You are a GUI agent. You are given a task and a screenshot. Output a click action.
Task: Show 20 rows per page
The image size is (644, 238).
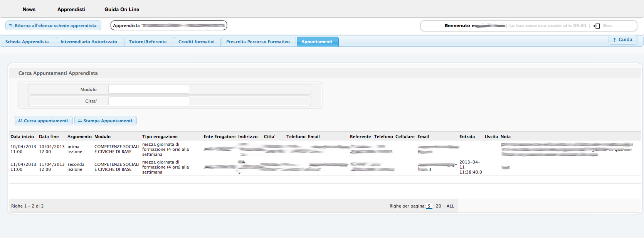click(438, 206)
